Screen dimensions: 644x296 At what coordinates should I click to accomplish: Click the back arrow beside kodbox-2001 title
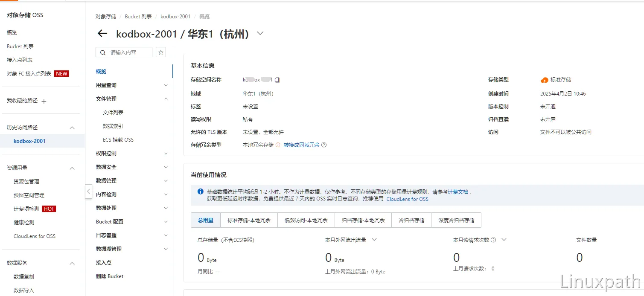pos(102,34)
